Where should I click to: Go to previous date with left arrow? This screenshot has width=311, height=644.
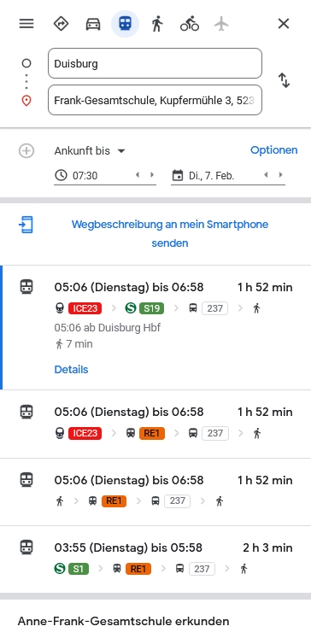click(266, 175)
